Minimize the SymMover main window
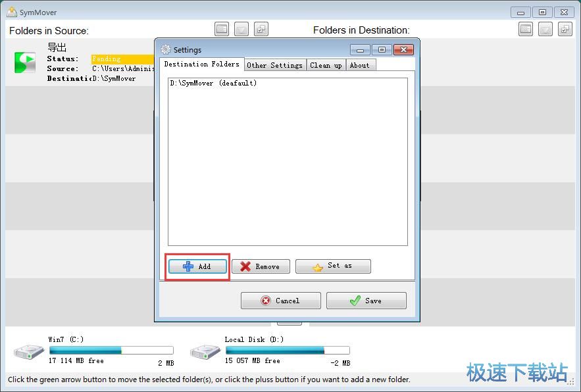 [520, 12]
